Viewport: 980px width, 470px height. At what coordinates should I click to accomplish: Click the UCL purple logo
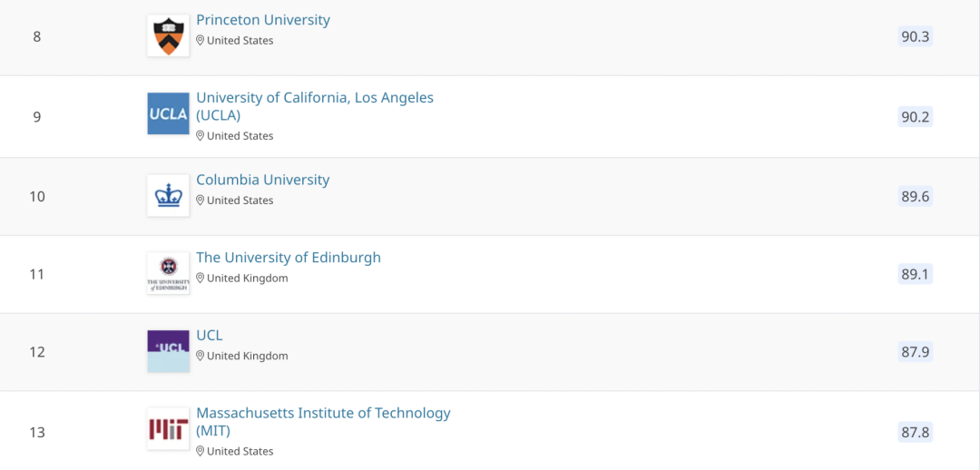tap(168, 350)
